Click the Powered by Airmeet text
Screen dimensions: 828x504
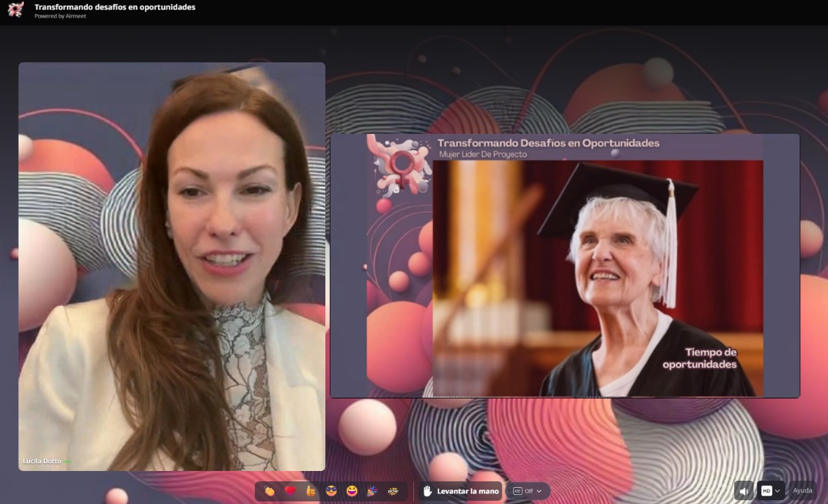click(x=60, y=16)
